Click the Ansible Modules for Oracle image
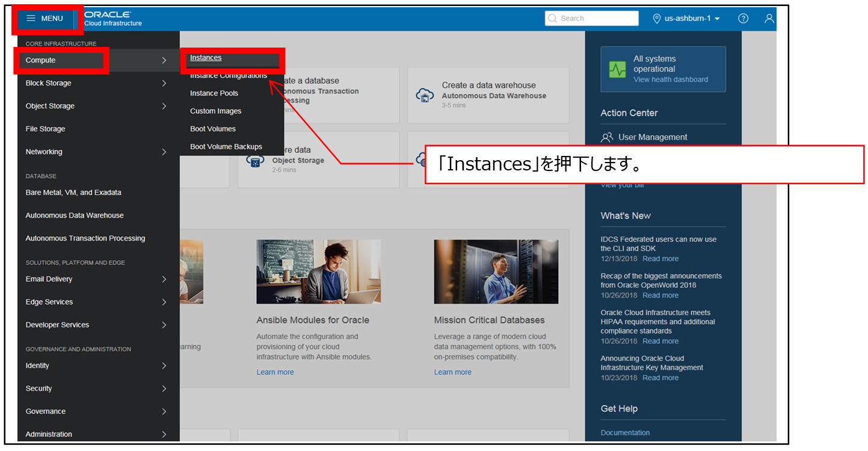The height and width of the screenshot is (451, 868). (x=318, y=272)
